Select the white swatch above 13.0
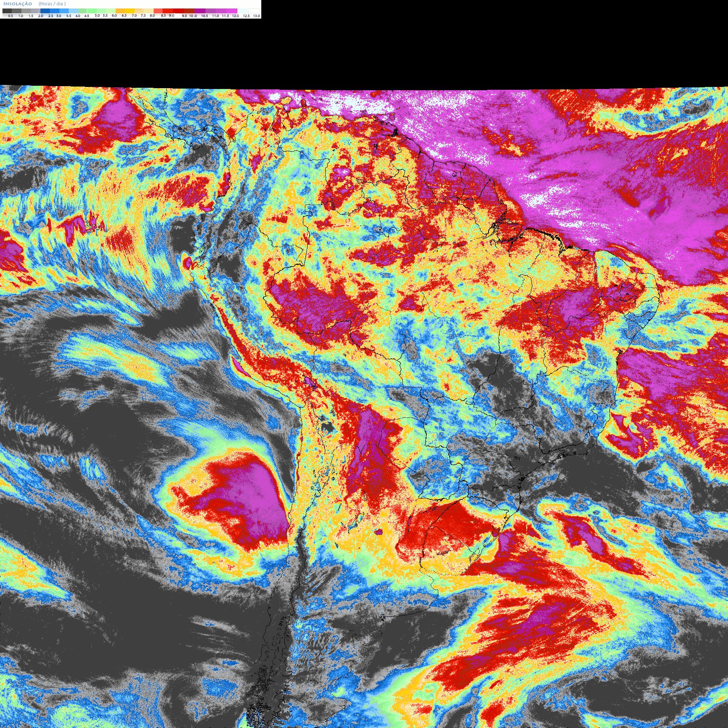The width and height of the screenshot is (728, 728). click(254, 11)
